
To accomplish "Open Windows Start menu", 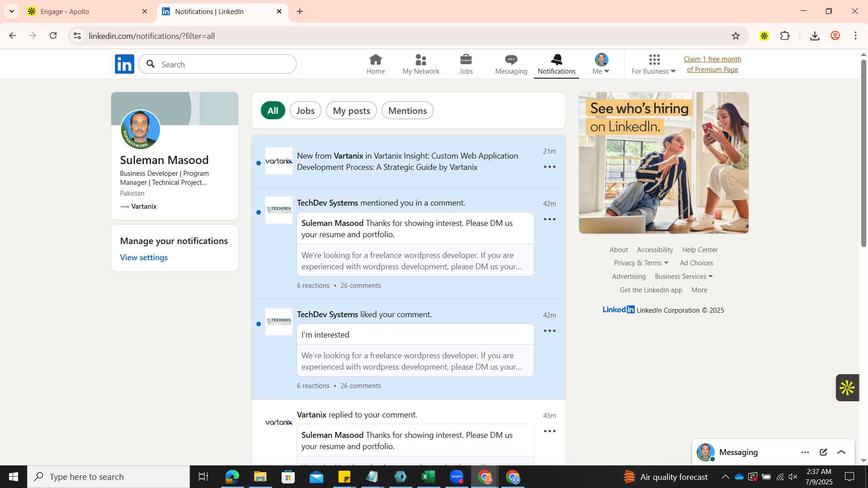I will coord(14,477).
